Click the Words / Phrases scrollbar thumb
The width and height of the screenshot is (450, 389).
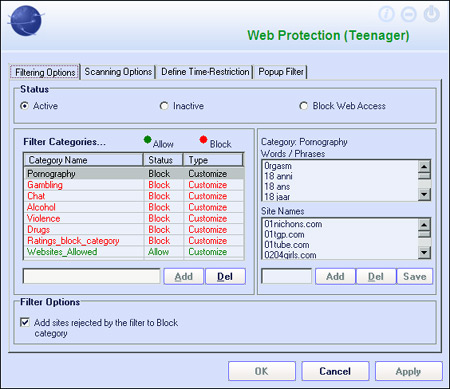click(424, 176)
